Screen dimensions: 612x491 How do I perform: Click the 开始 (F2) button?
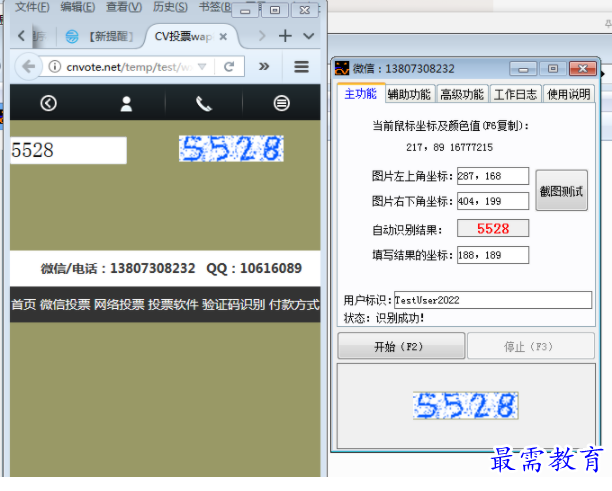pos(401,346)
